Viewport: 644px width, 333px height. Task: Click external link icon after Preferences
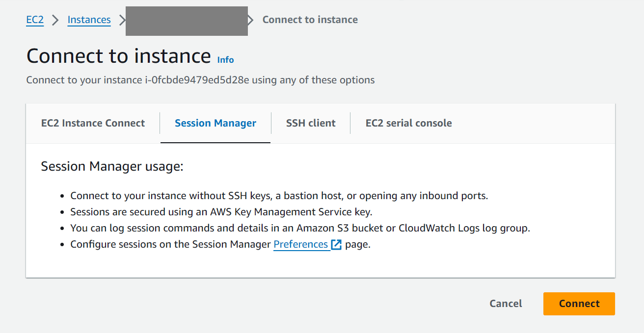tap(336, 245)
